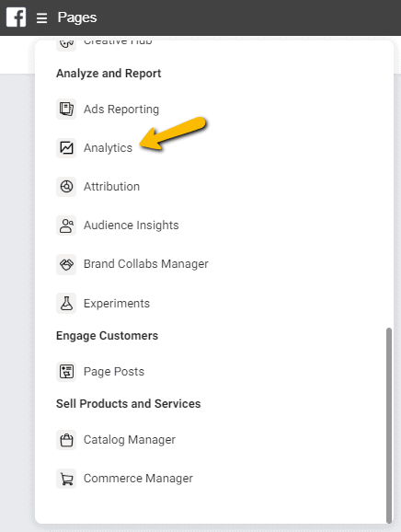401x532 pixels.
Task: Click the Analyze and Report heading
Action: 109,74
